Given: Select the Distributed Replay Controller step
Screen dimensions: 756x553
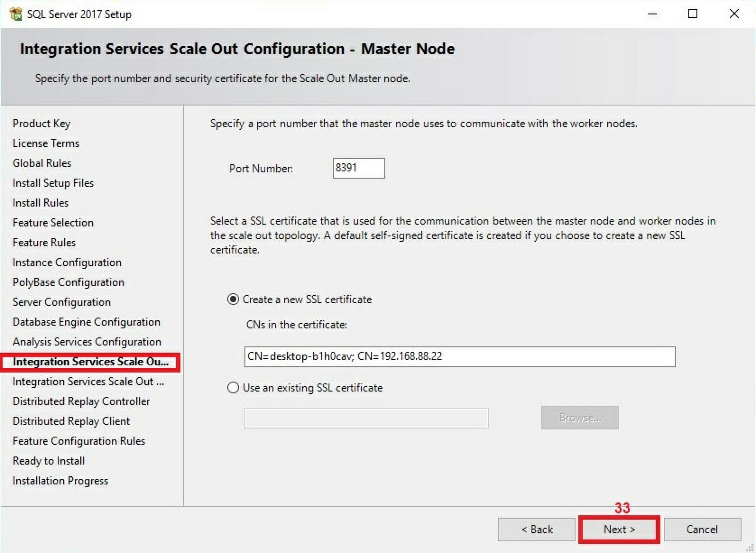Looking at the screenshot, I should [81, 401].
